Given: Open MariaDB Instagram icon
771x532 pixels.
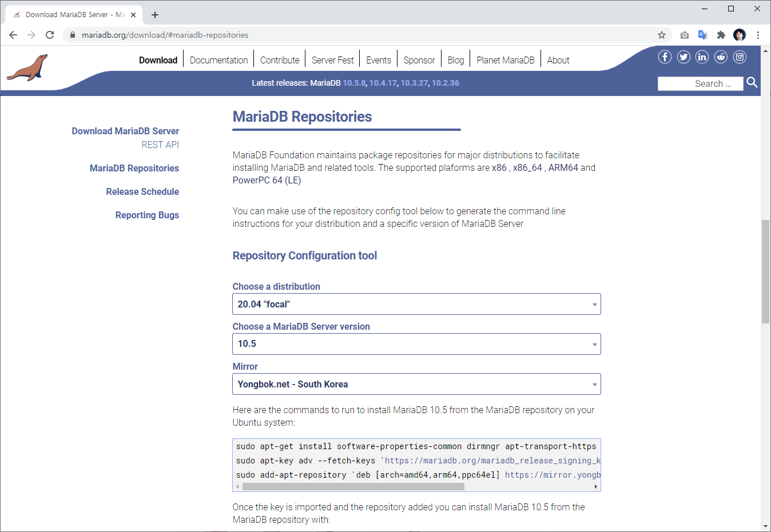Looking at the screenshot, I should (x=740, y=57).
